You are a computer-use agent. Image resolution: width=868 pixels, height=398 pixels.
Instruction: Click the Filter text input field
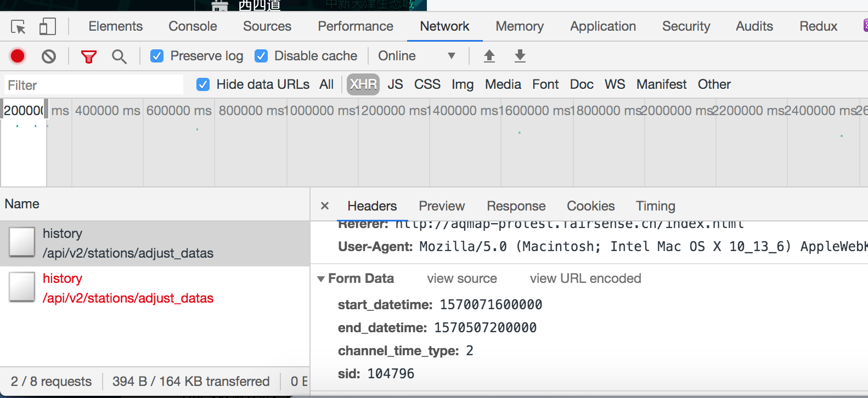93,85
